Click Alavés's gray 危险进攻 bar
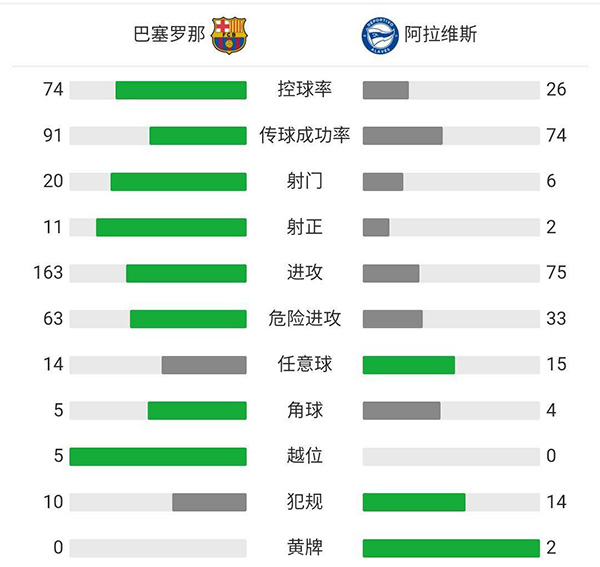 (393, 319)
